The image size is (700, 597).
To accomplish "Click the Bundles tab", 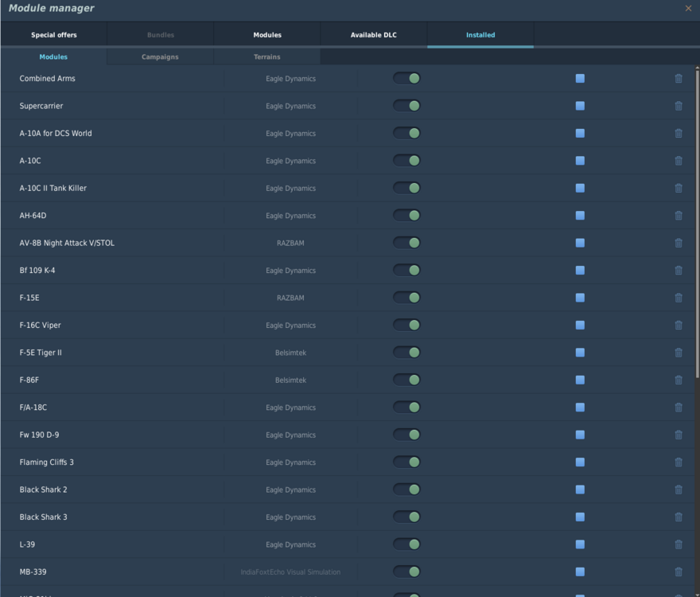I will click(x=161, y=35).
